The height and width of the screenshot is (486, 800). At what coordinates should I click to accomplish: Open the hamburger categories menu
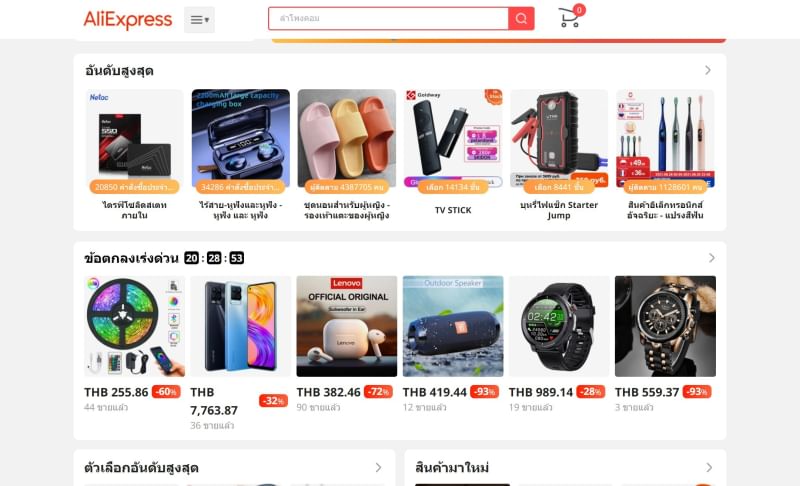point(199,20)
